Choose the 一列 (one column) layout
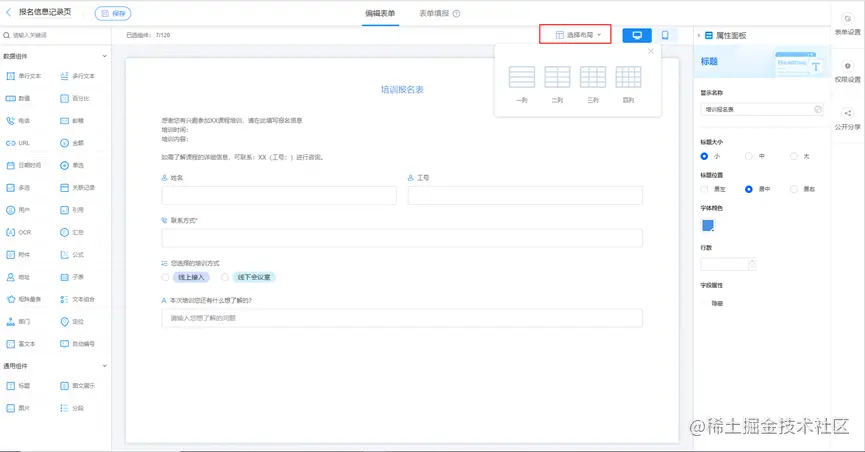Screen dimensions: 865x452 (521, 84)
